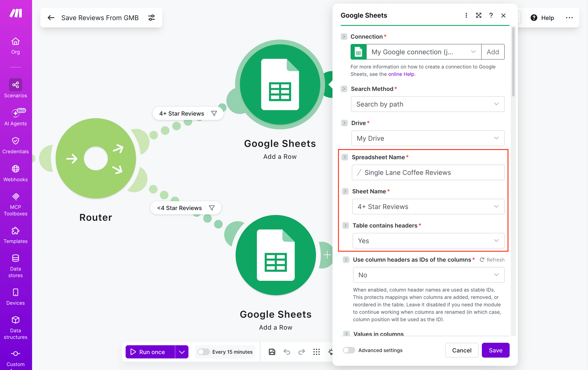Expand the Sheet Name field options
588x370 pixels.
click(x=345, y=191)
